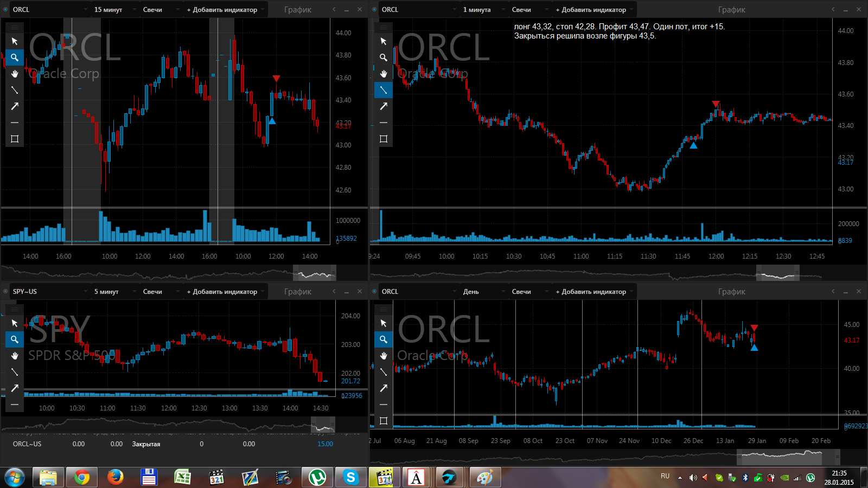This screenshot has height=488, width=868.
Task: Open Windows Start menu
Action: (x=15, y=478)
